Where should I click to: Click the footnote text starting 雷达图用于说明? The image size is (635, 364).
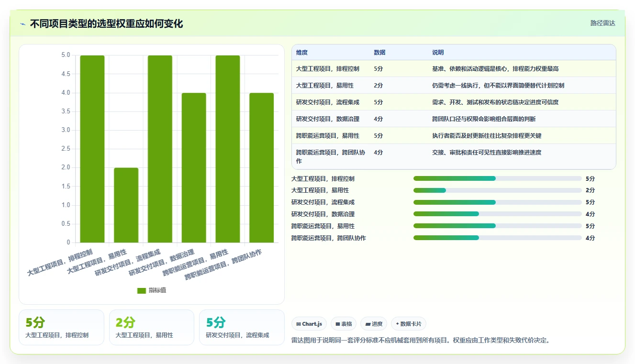(x=421, y=341)
